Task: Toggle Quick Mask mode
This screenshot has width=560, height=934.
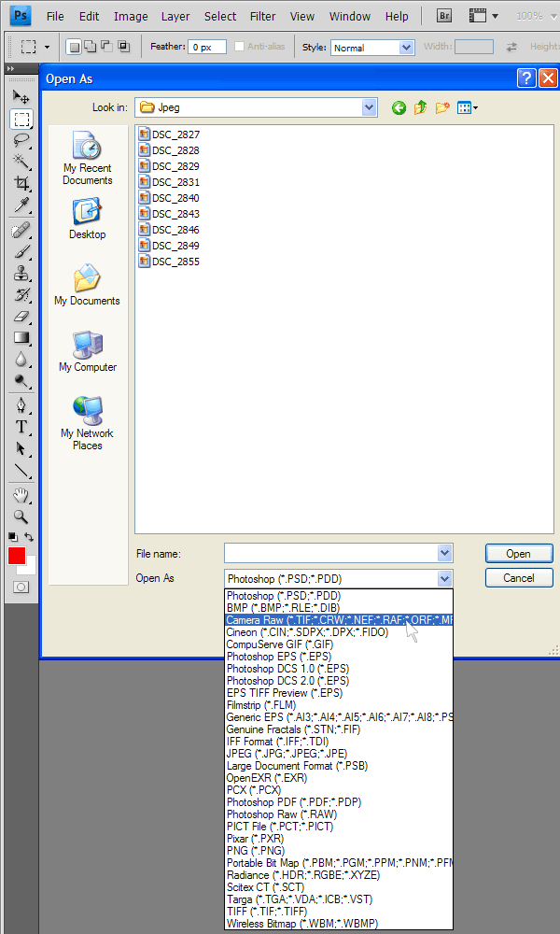Action: (21, 587)
